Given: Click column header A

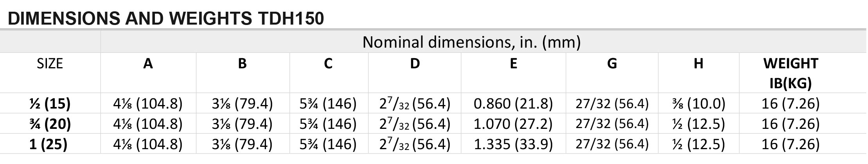Looking at the screenshot, I should [148, 63].
